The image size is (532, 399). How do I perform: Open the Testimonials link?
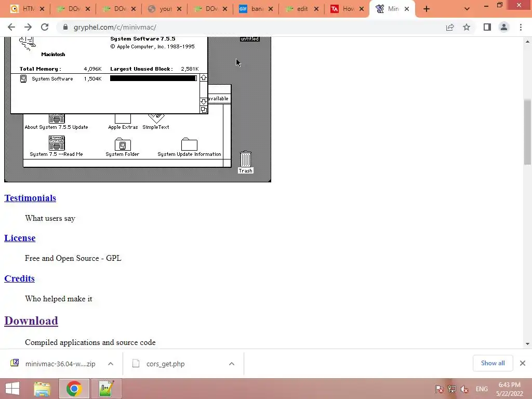coord(30,198)
